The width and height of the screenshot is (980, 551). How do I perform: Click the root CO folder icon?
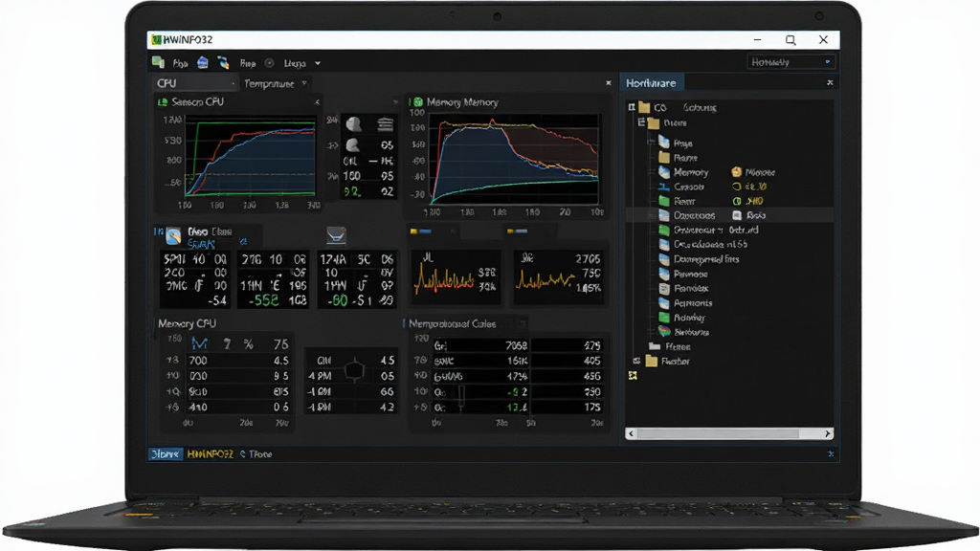point(644,107)
